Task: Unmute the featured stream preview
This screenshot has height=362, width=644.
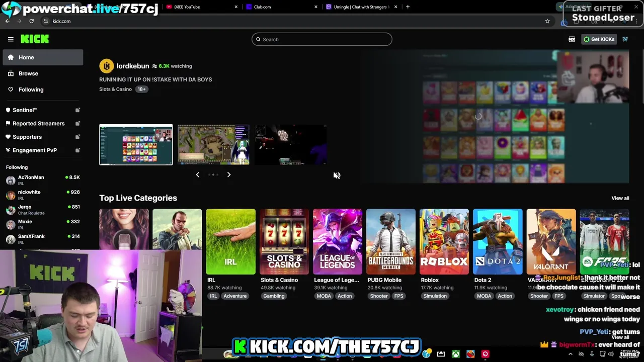Action: click(337, 175)
